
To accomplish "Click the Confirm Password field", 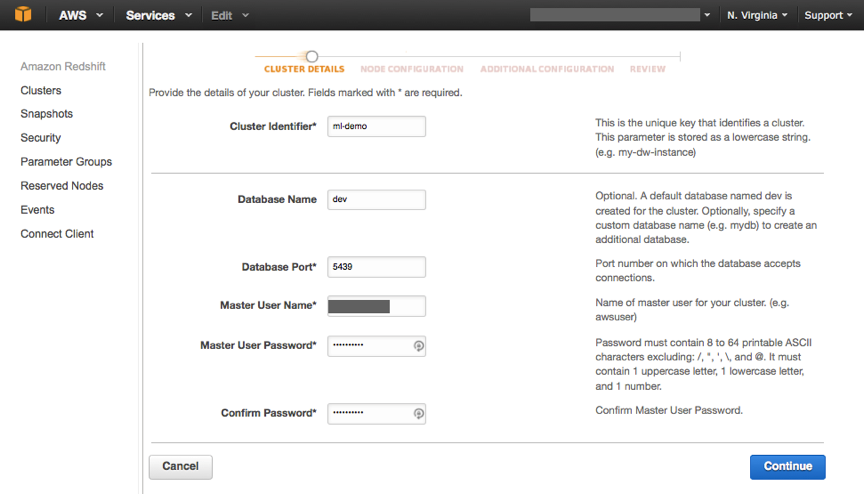I will click(x=376, y=414).
